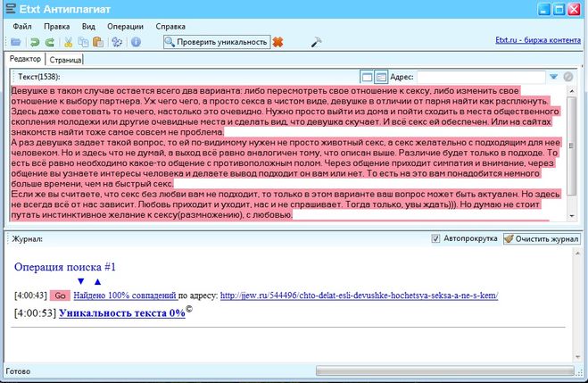Click the Проверить уникальность button

click(217, 42)
